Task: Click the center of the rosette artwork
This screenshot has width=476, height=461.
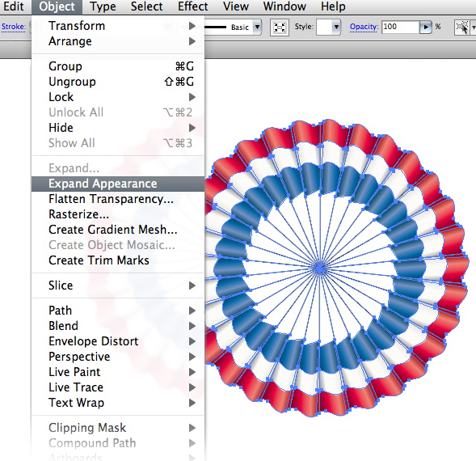Action: pos(319,269)
